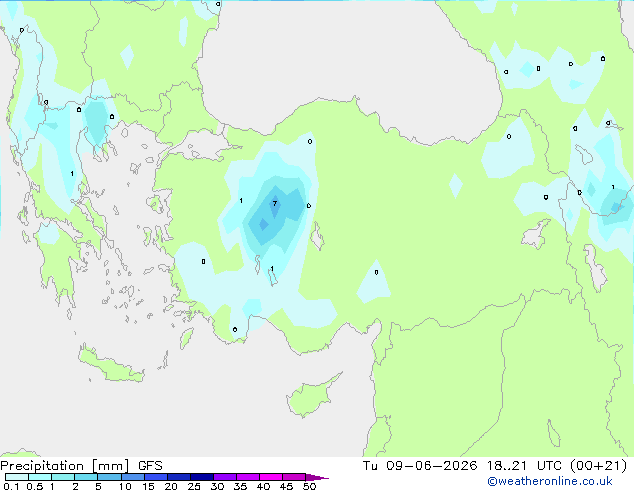Image resolution: width=634 pixels, height=490 pixels.
Task: Click the 0.1–0.5 mm legend color swatch
Action: click(x=17, y=477)
